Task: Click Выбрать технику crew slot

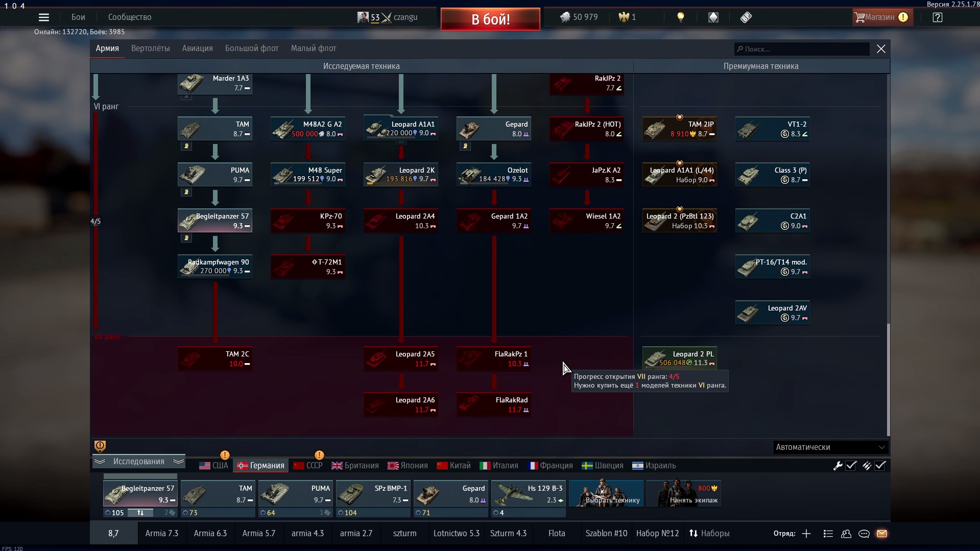Action: 606,493
